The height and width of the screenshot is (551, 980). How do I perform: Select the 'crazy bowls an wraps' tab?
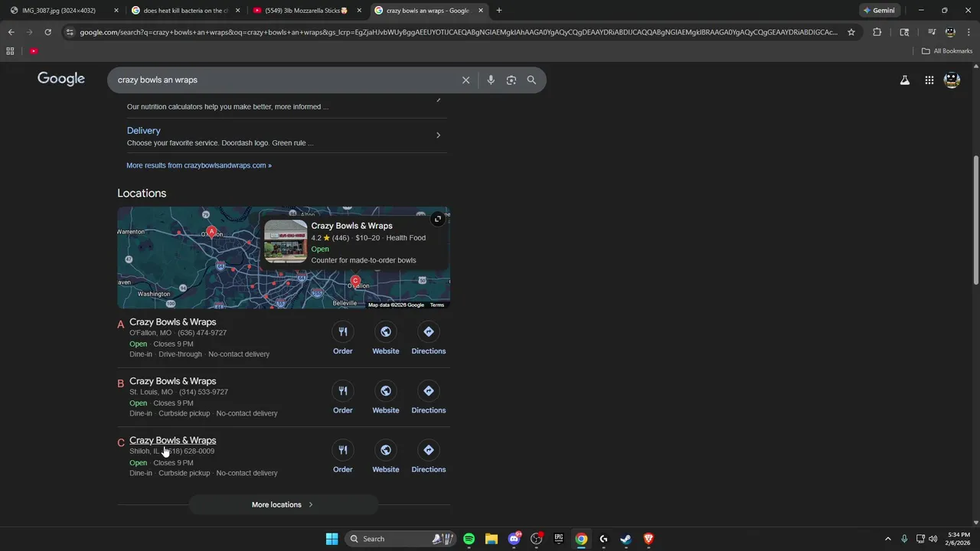coord(429,11)
